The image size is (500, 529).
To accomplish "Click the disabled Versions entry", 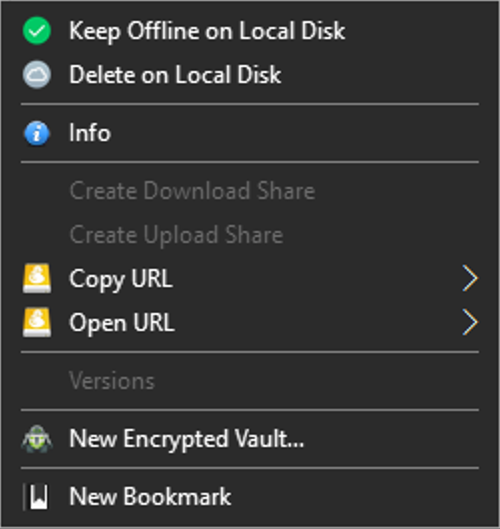I will tap(250, 381).
